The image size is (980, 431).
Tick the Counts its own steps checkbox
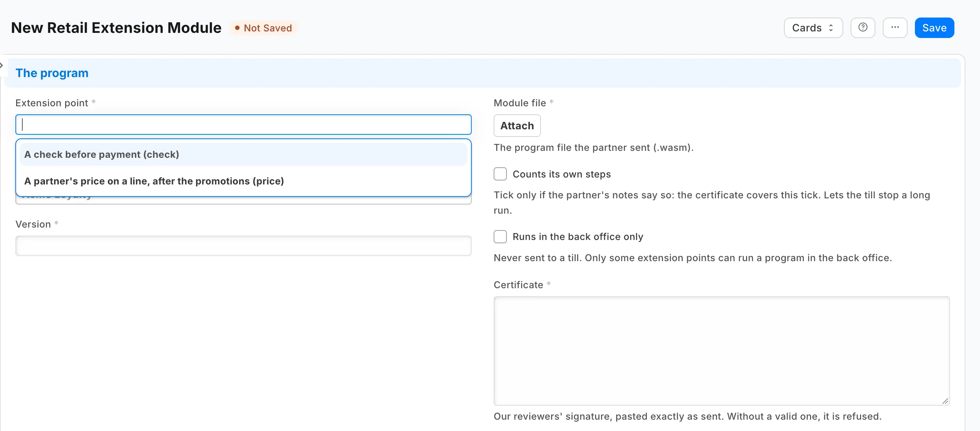(500, 174)
